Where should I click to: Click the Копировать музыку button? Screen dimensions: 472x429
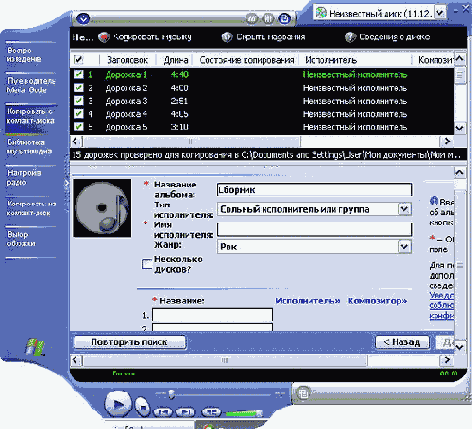[145, 37]
